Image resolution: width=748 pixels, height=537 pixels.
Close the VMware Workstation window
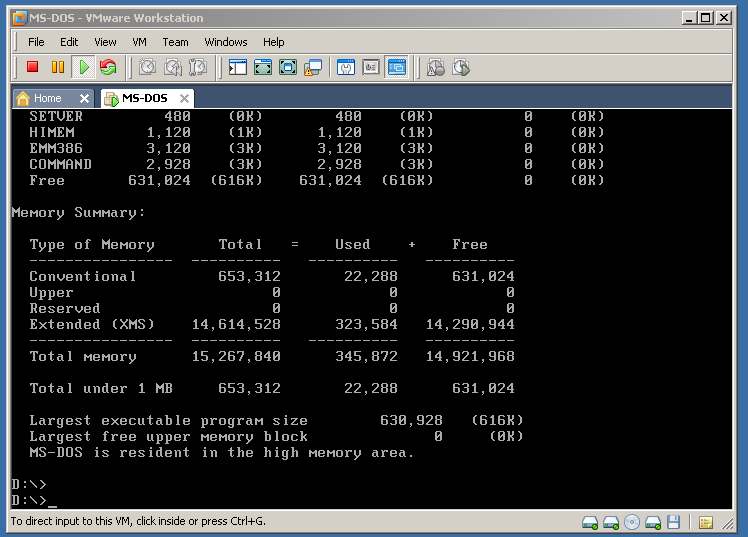[724, 18]
